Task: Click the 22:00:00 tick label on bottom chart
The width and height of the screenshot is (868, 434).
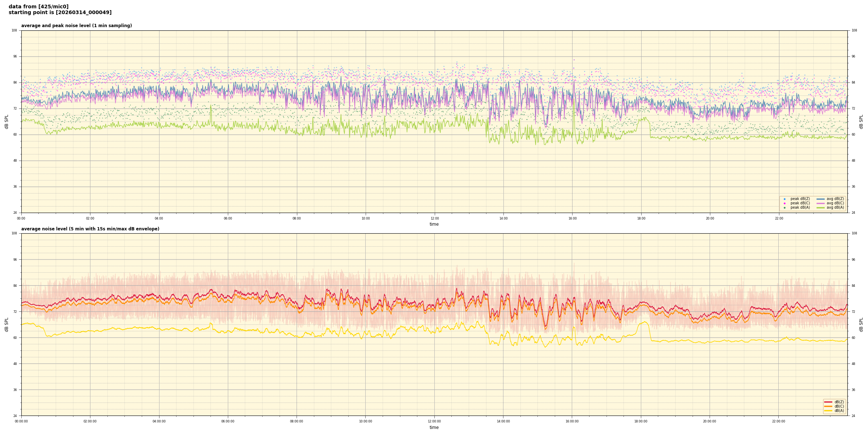Action: (x=779, y=421)
